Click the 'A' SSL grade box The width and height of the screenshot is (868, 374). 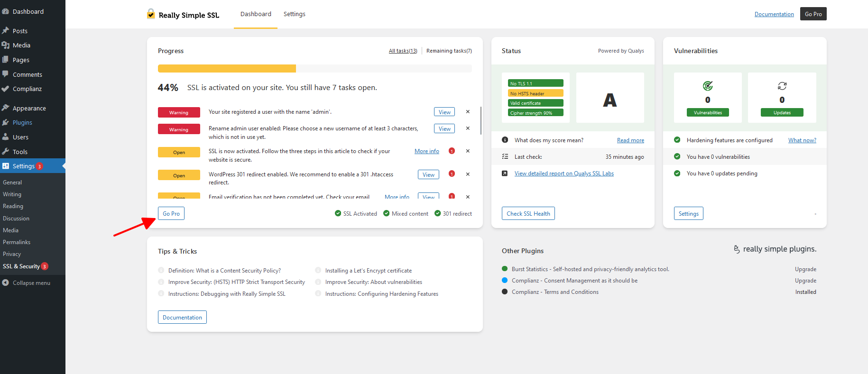click(610, 98)
